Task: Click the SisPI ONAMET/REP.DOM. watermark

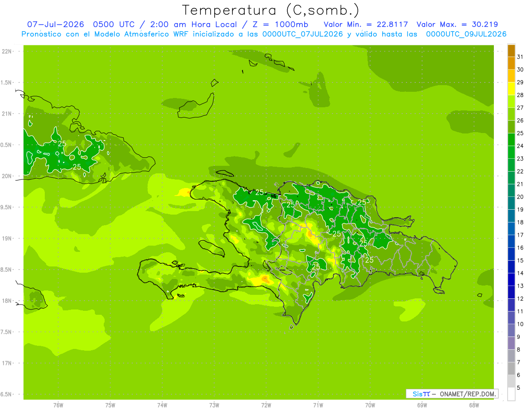Action: pyautogui.click(x=452, y=394)
